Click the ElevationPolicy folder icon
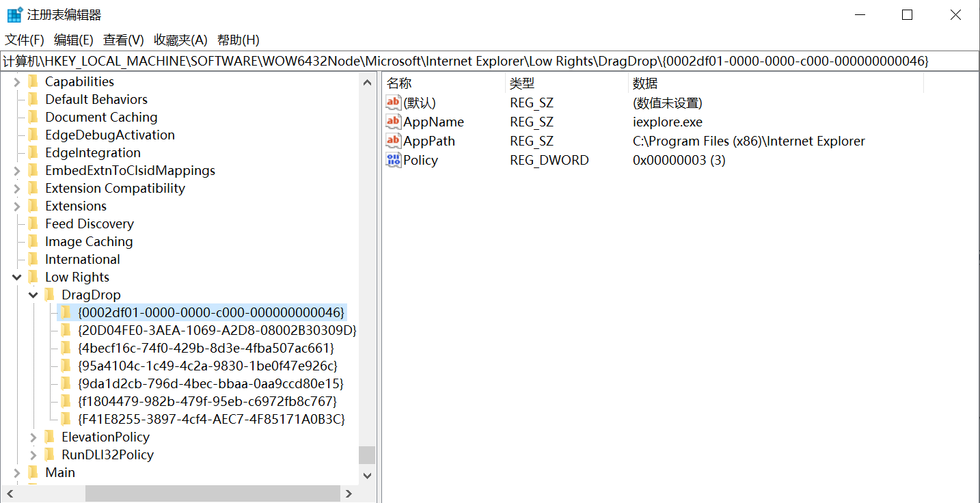This screenshot has width=980, height=503. [49, 437]
